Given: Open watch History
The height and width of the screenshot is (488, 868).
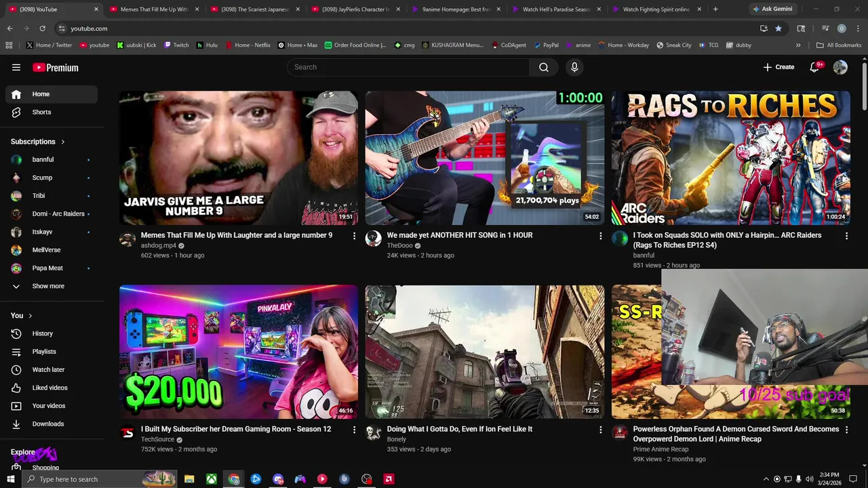Looking at the screenshot, I should pos(52,333).
